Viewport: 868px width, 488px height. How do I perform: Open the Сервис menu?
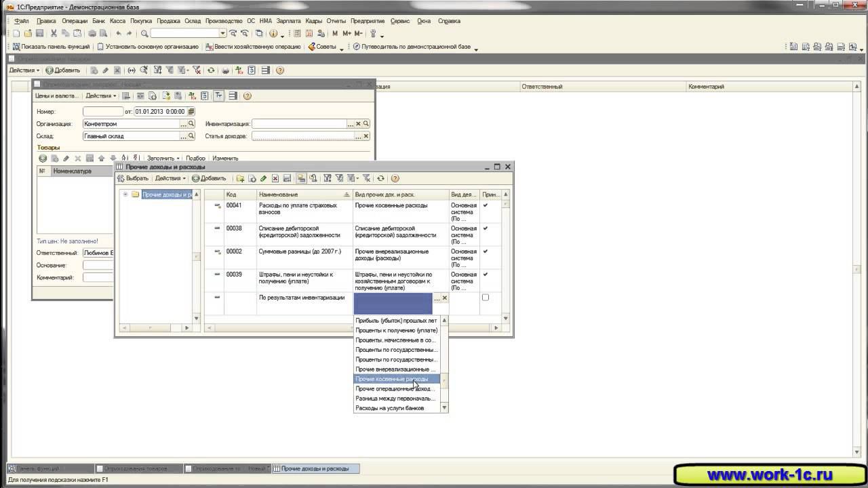tap(400, 21)
